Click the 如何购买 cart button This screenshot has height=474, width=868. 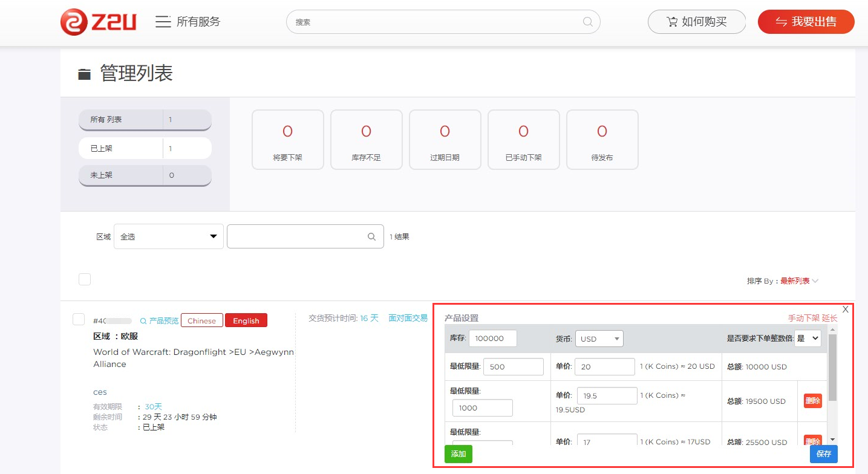pyautogui.click(x=696, y=22)
